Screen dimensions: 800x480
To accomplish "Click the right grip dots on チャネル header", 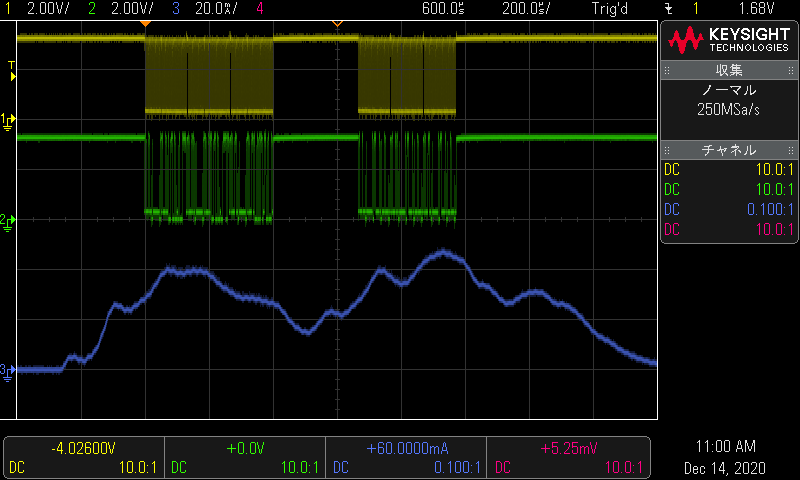I will [791, 150].
